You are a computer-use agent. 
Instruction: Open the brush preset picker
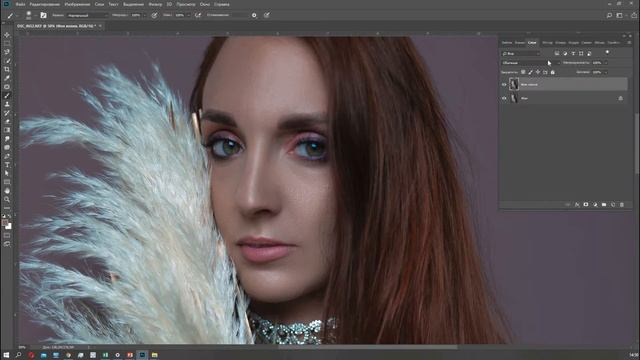(x=29, y=15)
